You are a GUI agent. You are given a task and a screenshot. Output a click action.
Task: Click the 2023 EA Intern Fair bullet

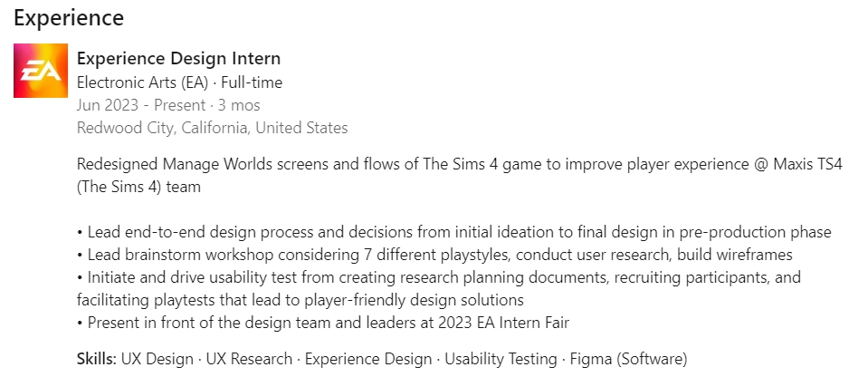tap(323, 322)
